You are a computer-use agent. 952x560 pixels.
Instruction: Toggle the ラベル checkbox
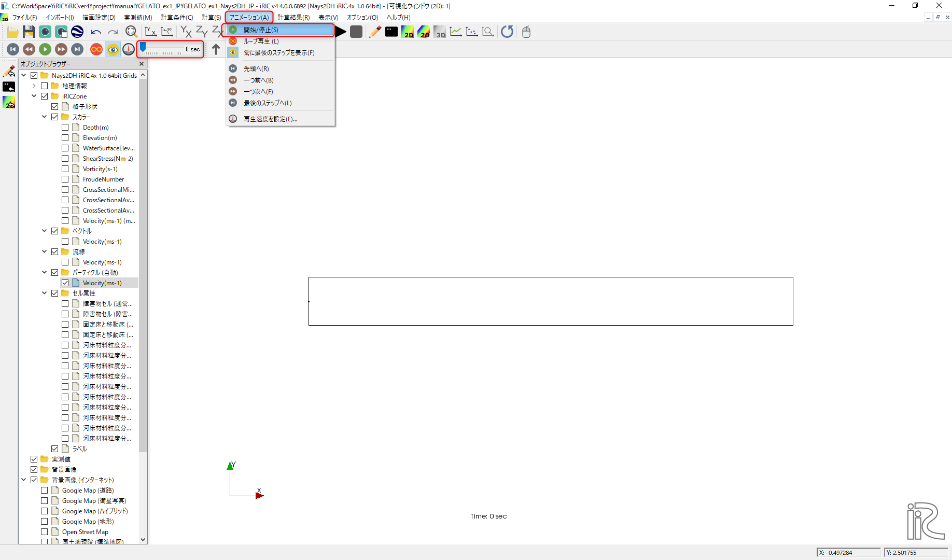tap(54, 449)
